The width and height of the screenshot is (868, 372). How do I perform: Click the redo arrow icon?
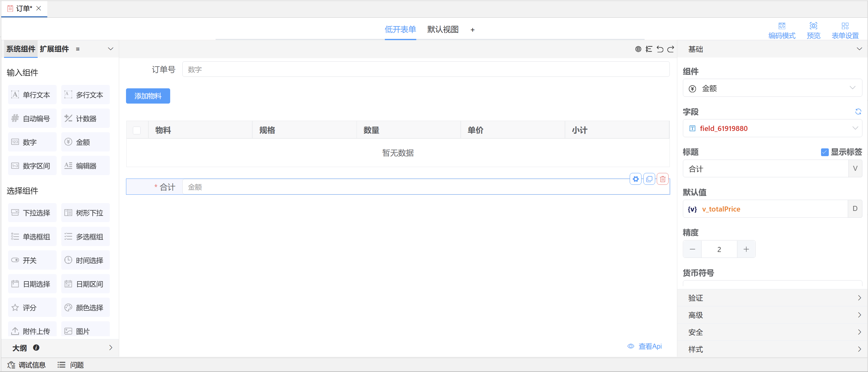point(670,49)
